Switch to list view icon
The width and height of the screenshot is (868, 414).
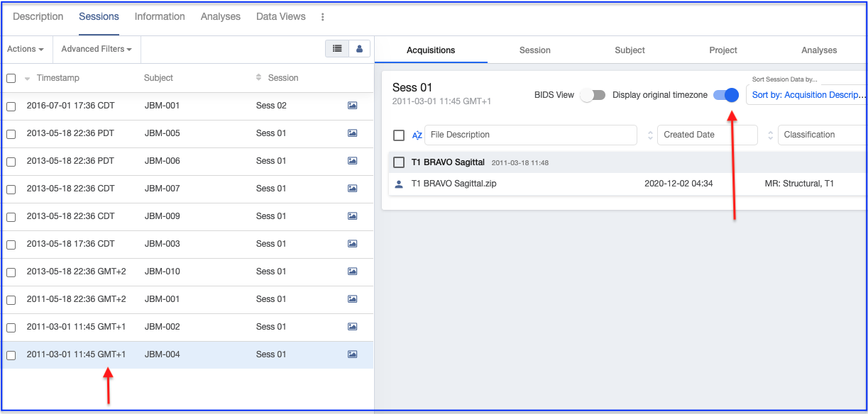[x=336, y=49]
